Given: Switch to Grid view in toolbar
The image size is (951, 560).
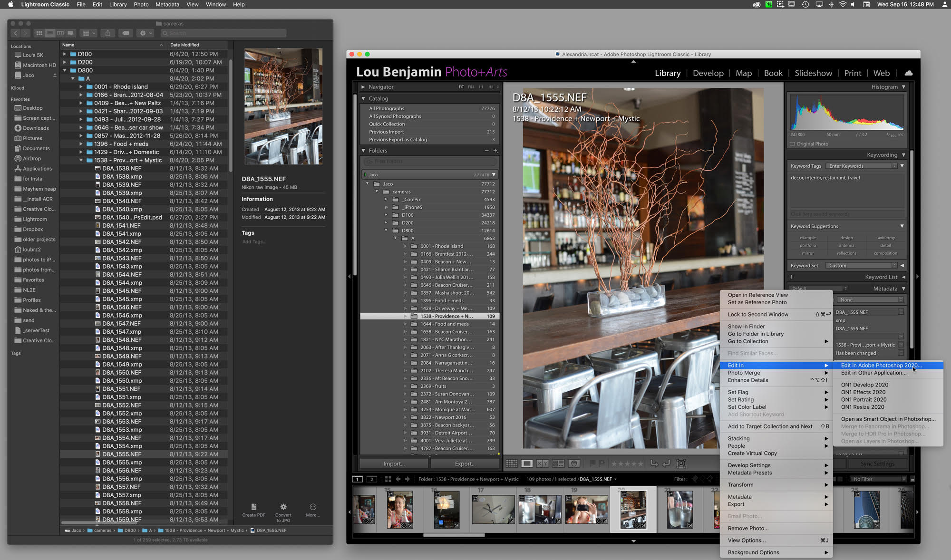Looking at the screenshot, I should coord(512,463).
